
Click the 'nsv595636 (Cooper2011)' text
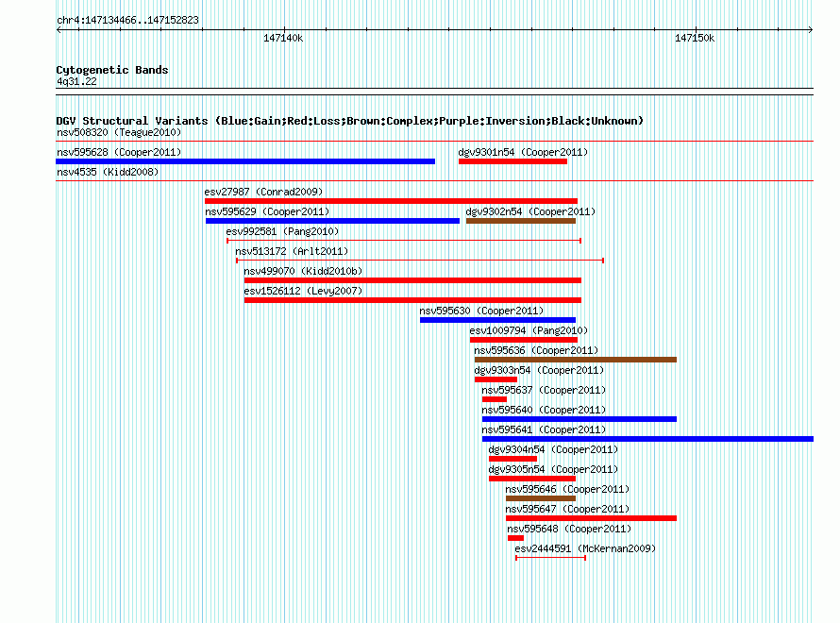pyautogui.click(x=536, y=350)
